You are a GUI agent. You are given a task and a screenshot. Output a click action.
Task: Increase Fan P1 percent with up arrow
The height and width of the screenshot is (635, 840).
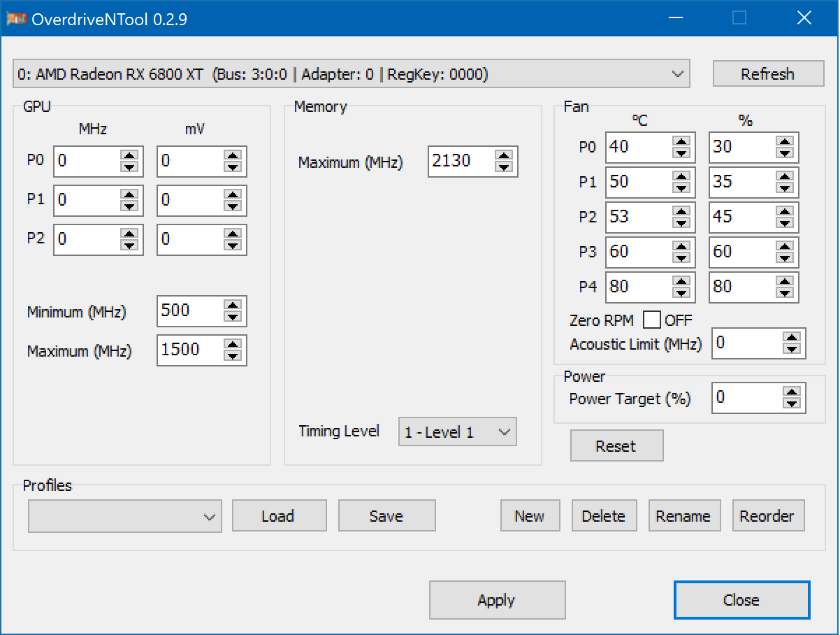[x=785, y=176]
